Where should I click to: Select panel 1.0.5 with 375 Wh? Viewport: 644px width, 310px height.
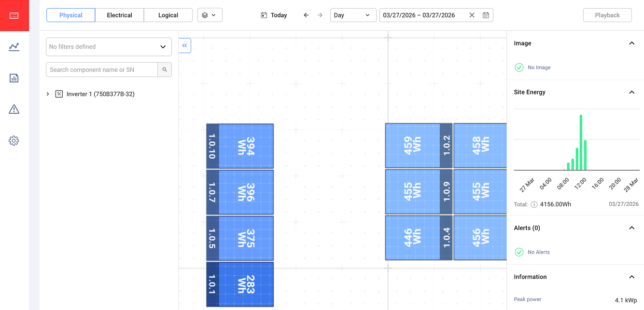coord(240,238)
